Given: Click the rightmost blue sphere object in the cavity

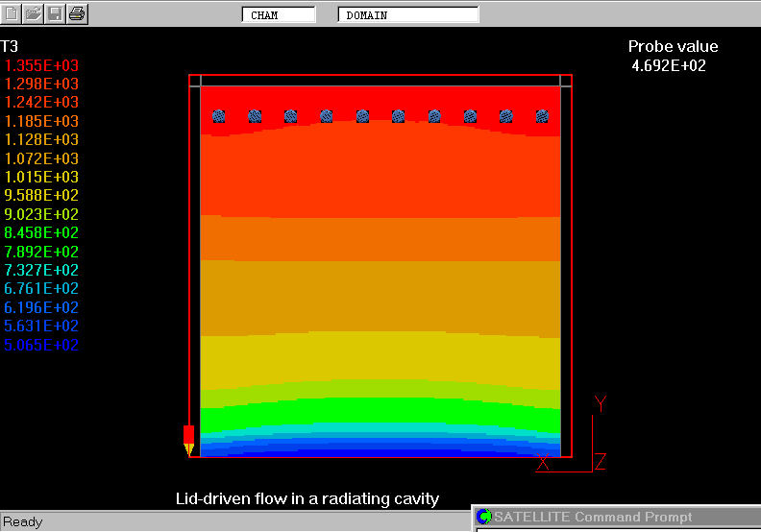Looking at the screenshot, I should (542, 116).
